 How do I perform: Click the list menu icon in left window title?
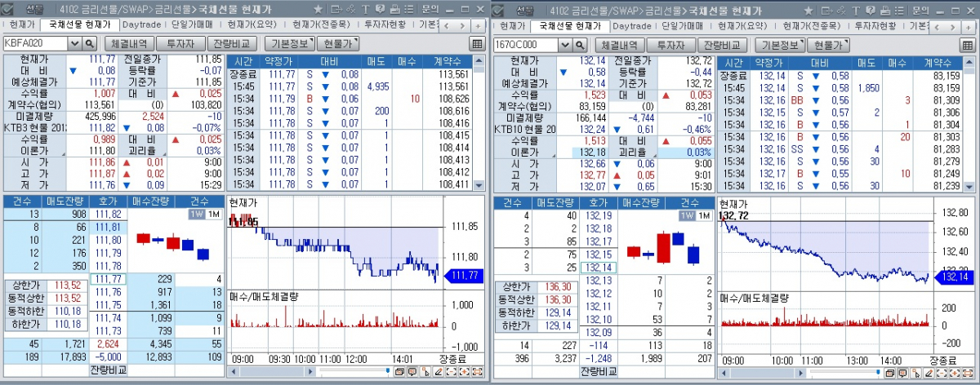408,9
